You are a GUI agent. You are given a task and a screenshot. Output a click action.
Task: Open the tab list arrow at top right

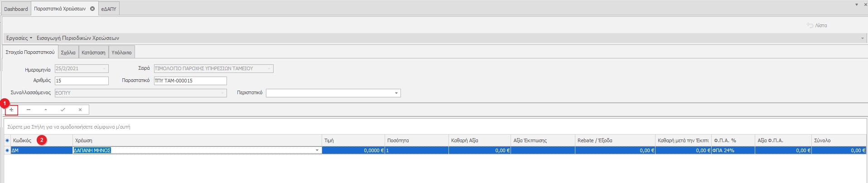point(856,5)
